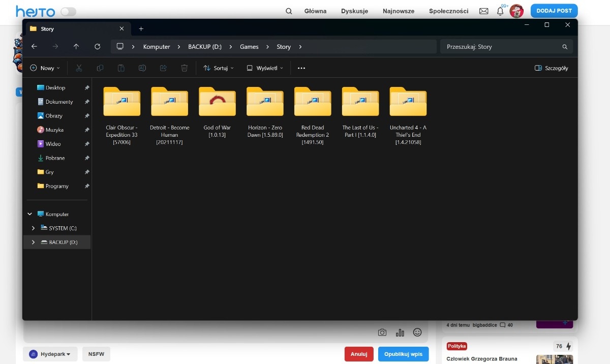Refresh the Story folder view
The image size is (610, 364).
98,46
